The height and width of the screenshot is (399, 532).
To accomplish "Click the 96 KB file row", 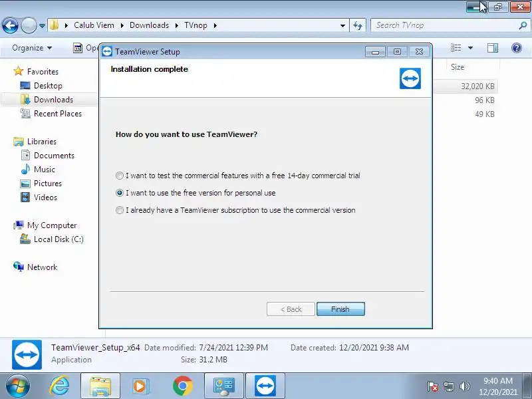I will 485,100.
